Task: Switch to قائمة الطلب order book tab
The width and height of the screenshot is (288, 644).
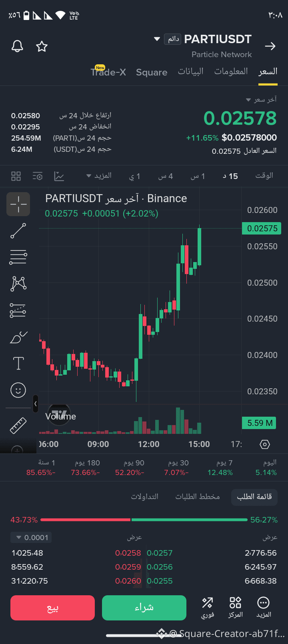Action: point(254,497)
